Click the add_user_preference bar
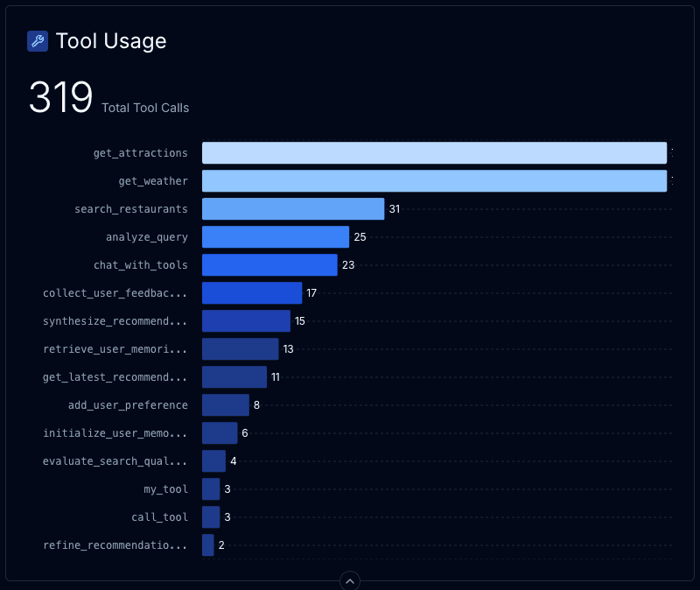 coord(226,405)
